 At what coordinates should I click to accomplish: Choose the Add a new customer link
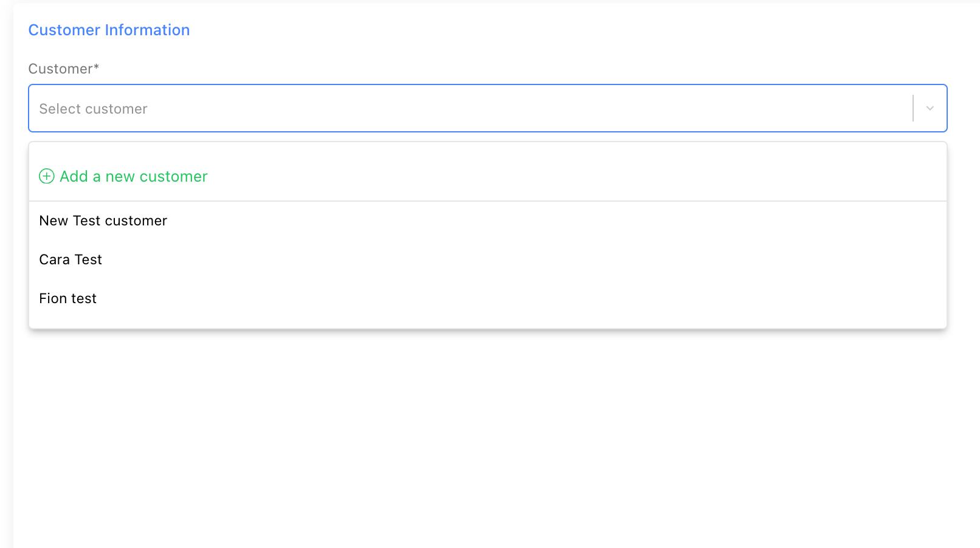pyautogui.click(x=134, y=176)
